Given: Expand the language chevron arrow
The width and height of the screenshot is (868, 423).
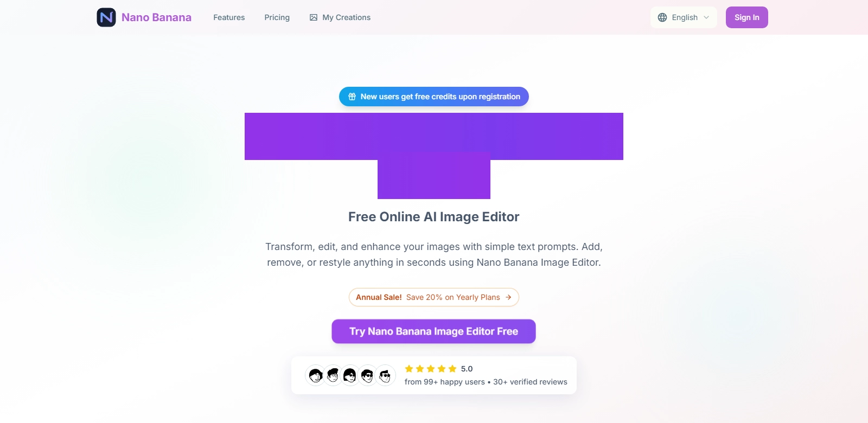Looking at the screenshot, I should click(x=706, y=17).
